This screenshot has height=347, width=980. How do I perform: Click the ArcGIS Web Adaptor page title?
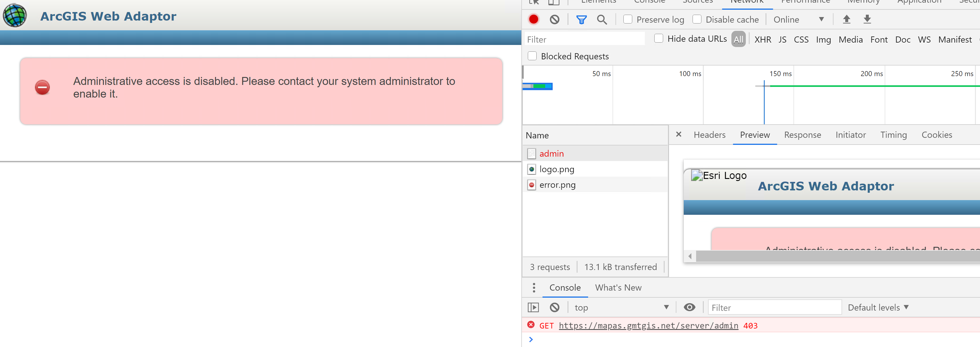(108, 16)
